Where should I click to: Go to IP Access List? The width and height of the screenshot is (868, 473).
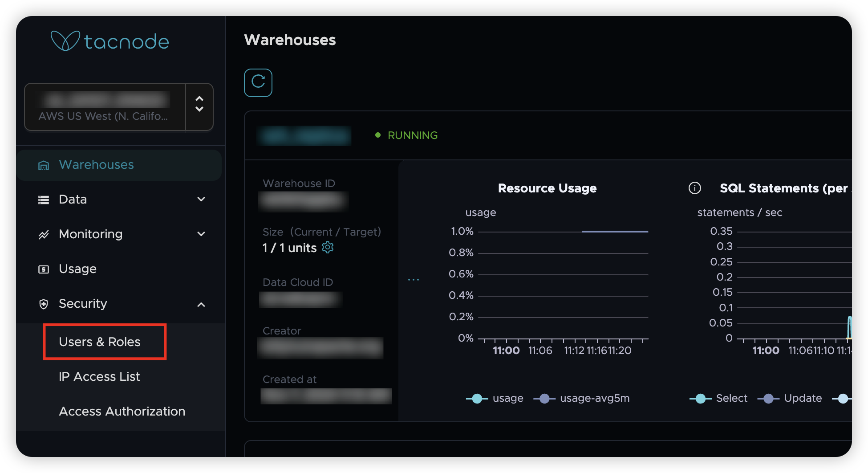99,376
